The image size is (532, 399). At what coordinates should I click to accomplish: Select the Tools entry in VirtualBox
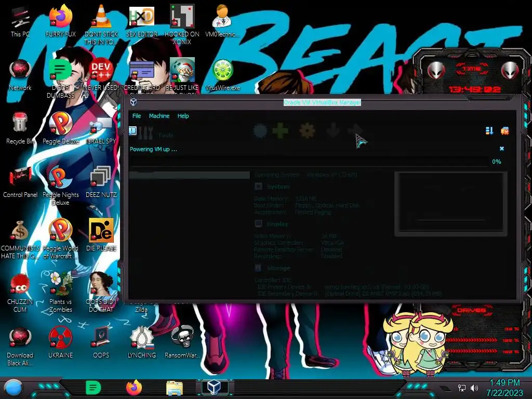pos(156,133)
